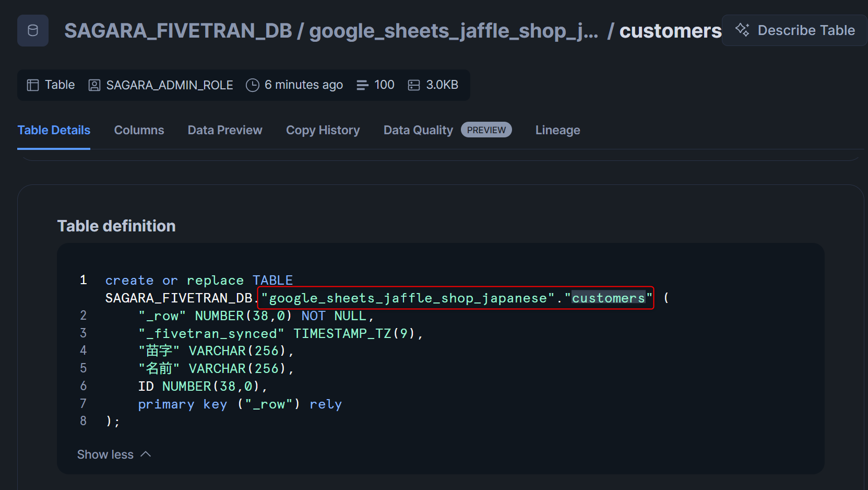The height and width of the screenshot is (490, 868).
Task: Click the sparkle icon in Describe Table
Action: pos(742,30)
